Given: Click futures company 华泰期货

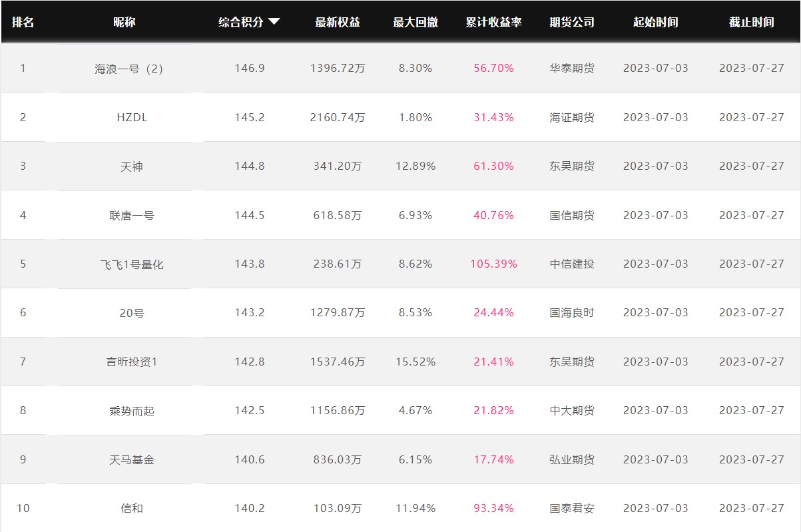Looking at the screenshot, I should tap(572, 68).
